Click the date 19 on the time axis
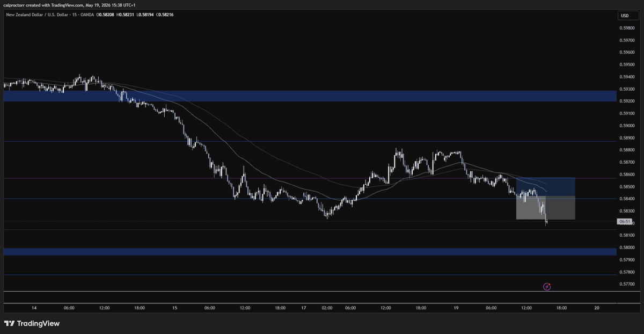644x334 pixels. pos(456,308)
